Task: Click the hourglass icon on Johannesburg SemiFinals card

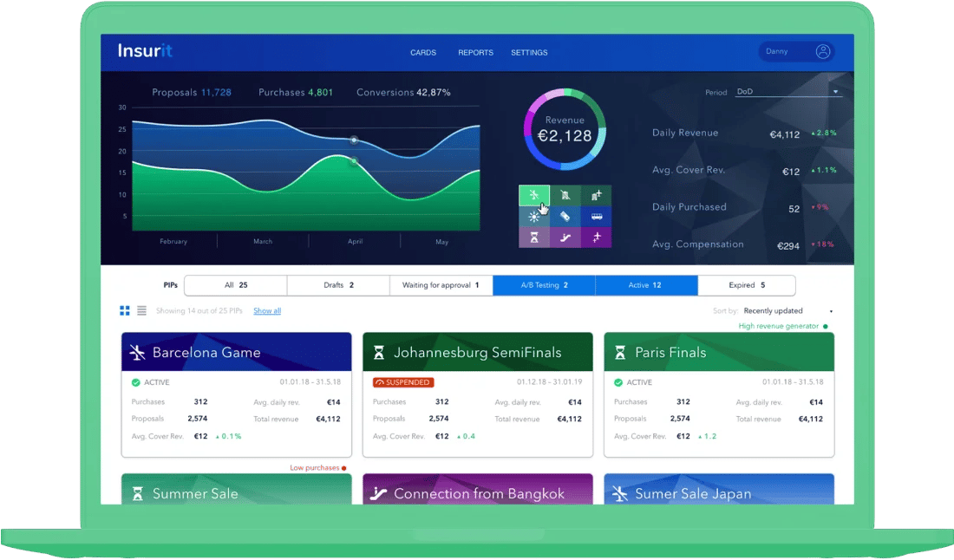Action: (379, 353)
